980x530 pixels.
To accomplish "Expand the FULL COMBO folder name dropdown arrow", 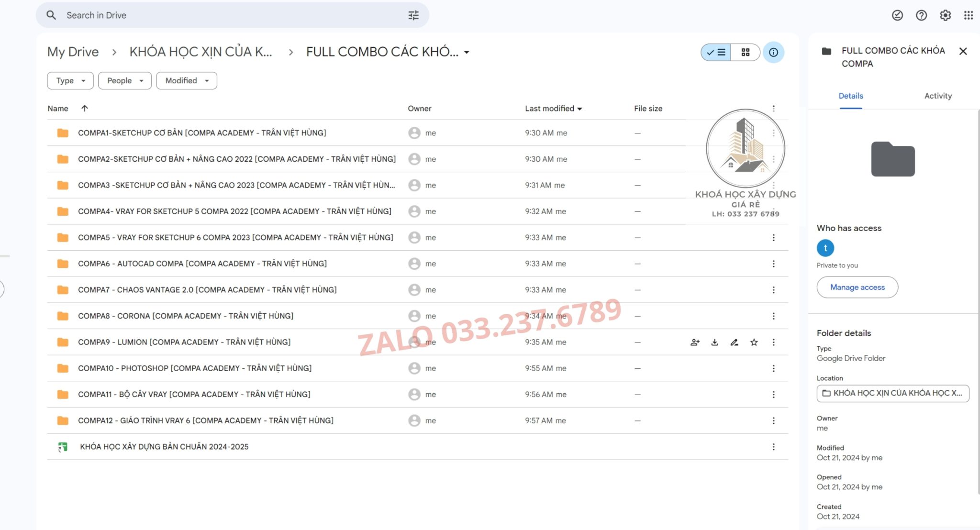I will coord(467,53).
